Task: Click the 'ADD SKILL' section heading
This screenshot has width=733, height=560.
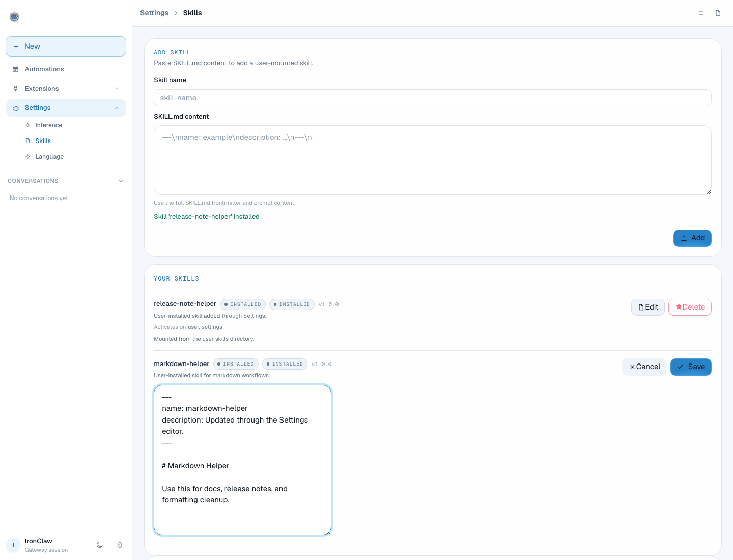Action: point(172,53)
